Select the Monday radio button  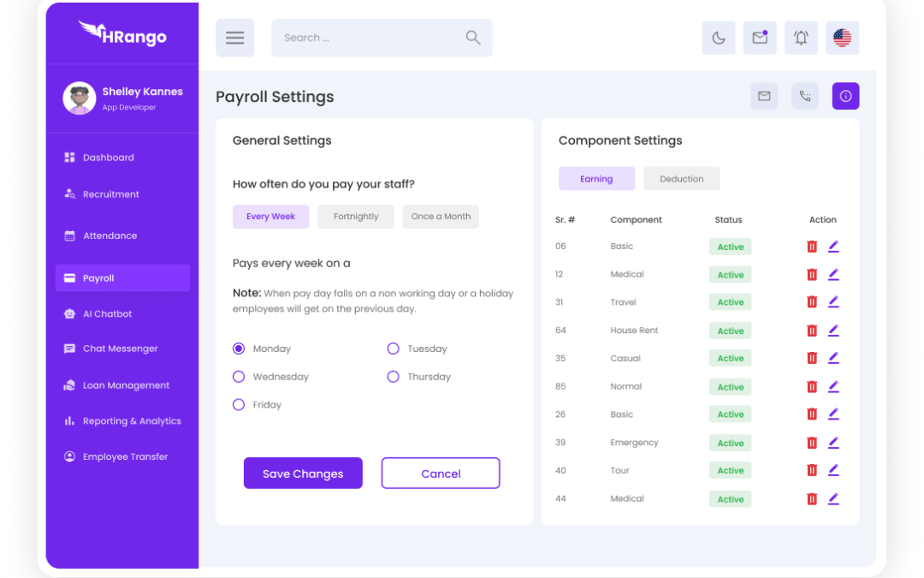[x=239, y=349]
